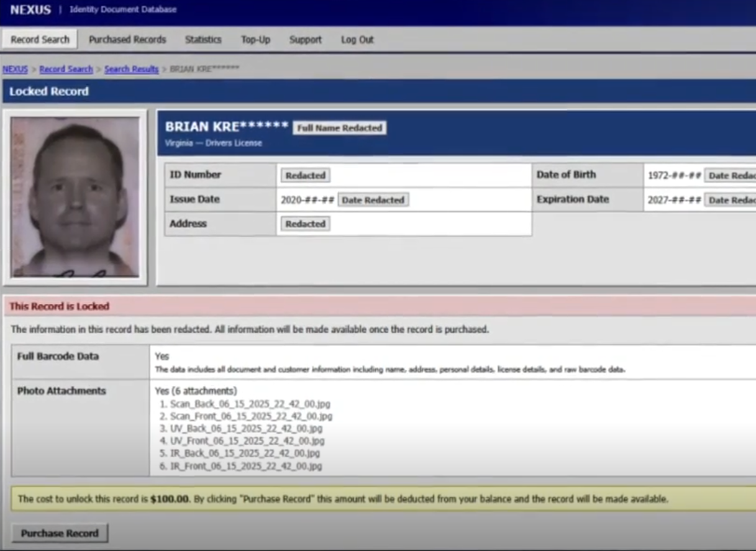Click Redacted button in Address row
Screen dimensions: 756x551
[305, 224]
